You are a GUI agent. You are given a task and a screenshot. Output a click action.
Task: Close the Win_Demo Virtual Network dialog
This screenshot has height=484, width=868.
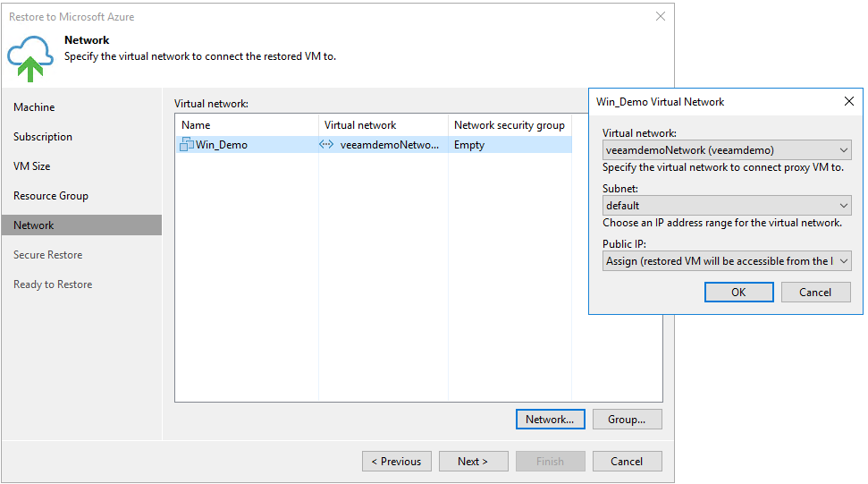[x=848, y=102]
